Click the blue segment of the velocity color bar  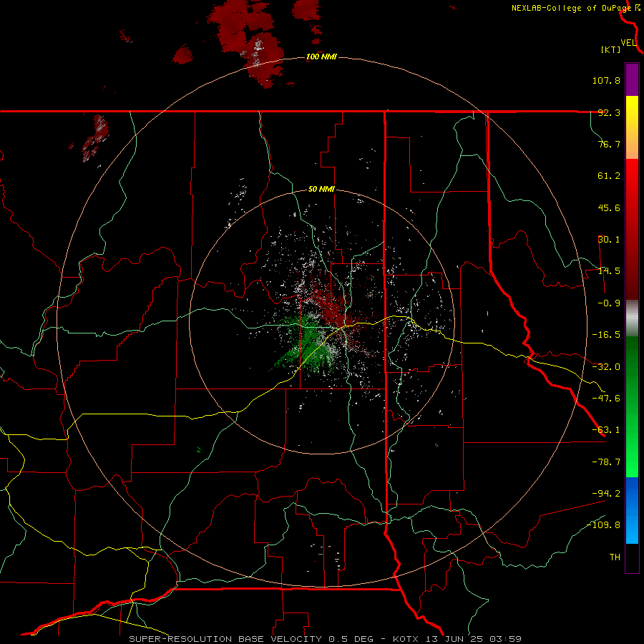632,510
